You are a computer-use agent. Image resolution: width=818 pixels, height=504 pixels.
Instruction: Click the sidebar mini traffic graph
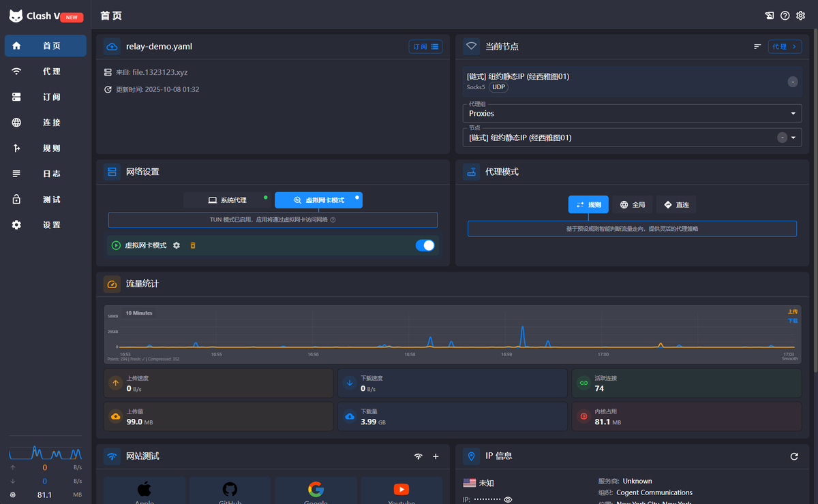[x=45, y=452]
